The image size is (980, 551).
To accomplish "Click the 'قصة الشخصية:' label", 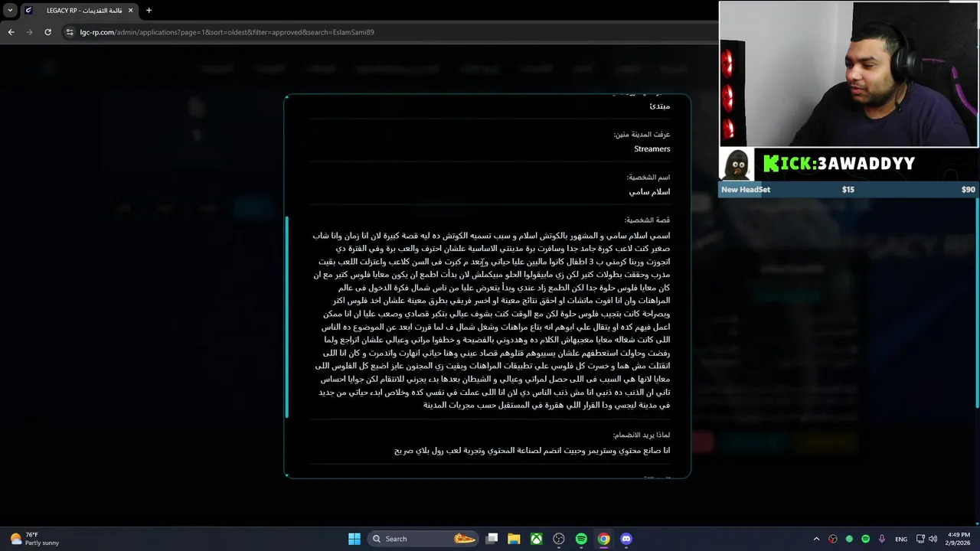I will tap(647, 220).
